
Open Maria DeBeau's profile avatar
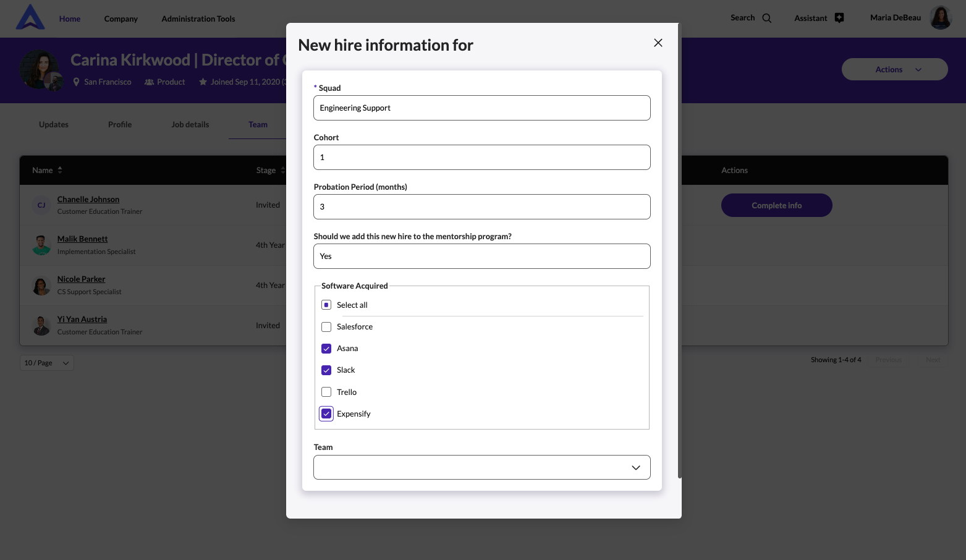tap(940, 18)
